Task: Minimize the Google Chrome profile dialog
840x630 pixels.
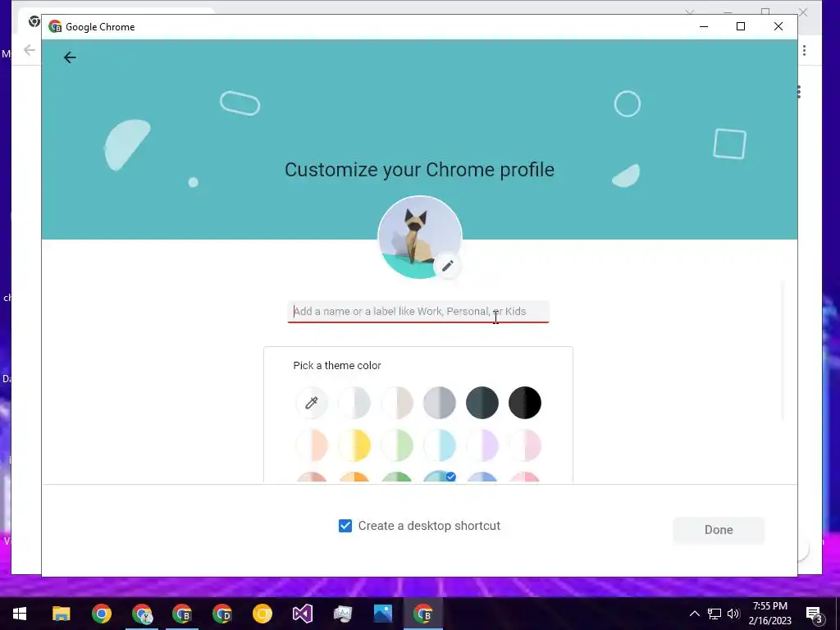Action: pyautogui.click(x=704, y=26)
